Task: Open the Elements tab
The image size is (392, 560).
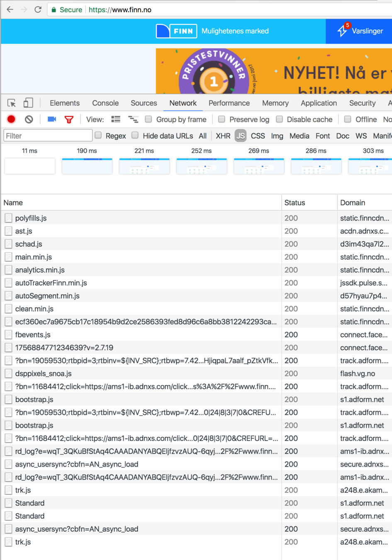Action: pos(65,103)
